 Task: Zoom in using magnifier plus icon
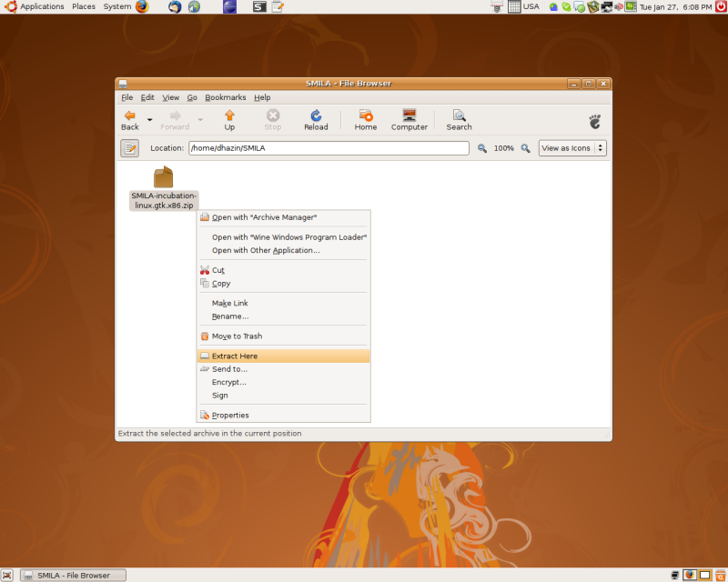tap(525, 148)
